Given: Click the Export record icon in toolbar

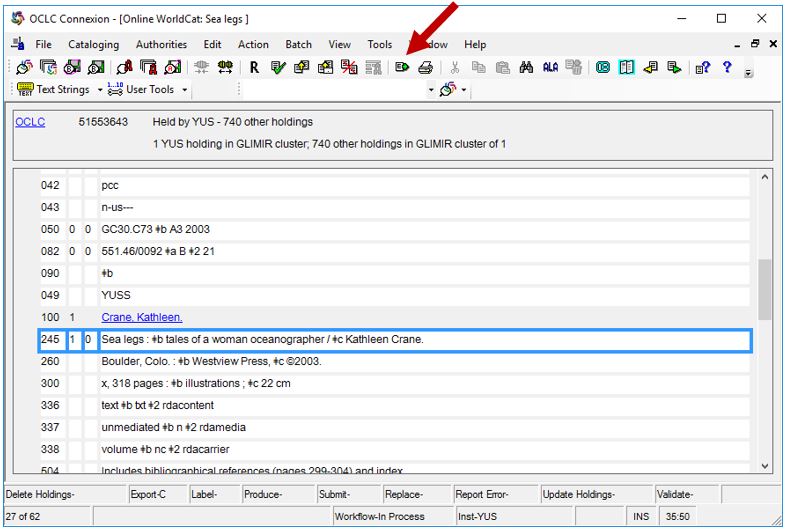Looking at the screenshot, I should coord(402,67).
